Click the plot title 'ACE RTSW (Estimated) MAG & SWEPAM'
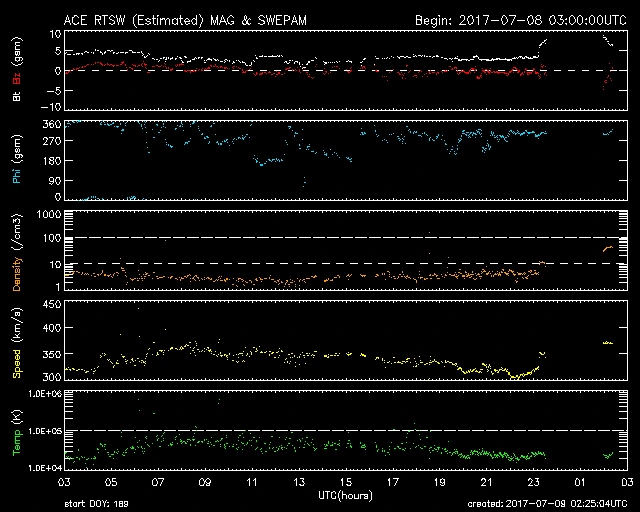This screenshot has height=512, width=640. 185,20
